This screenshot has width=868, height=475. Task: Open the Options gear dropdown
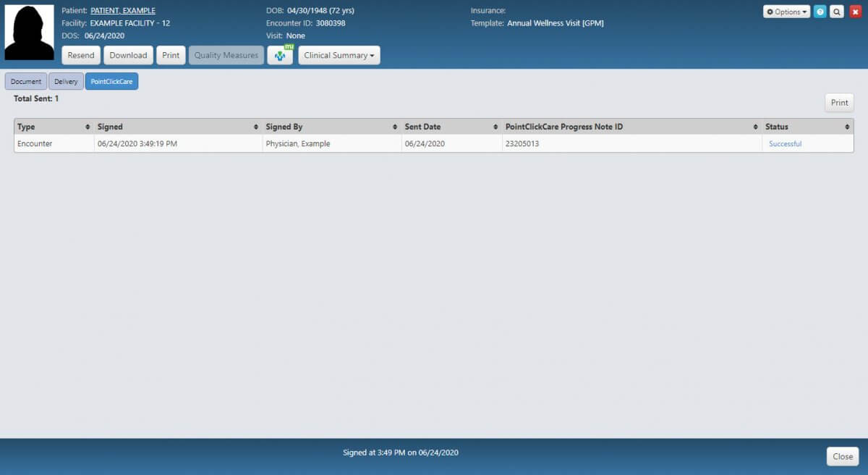coord(786,12)
